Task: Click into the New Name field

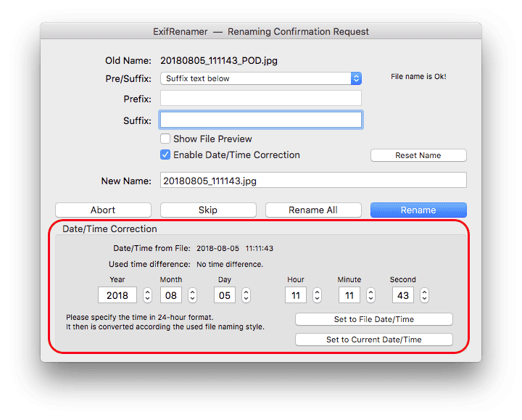Action: [313, 180]
